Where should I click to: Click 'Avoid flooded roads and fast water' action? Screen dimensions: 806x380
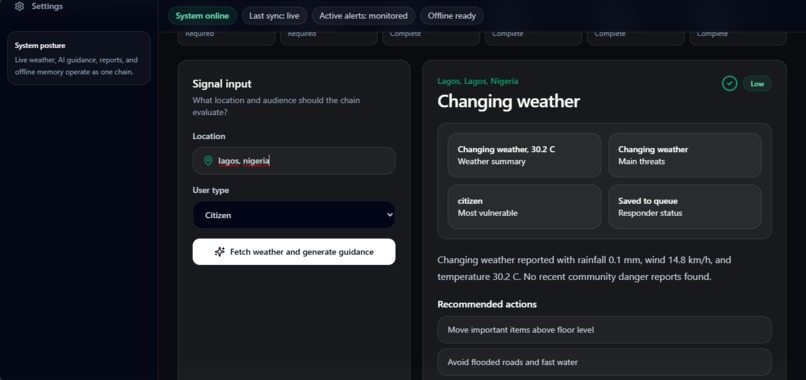click(x=604, y=362)
